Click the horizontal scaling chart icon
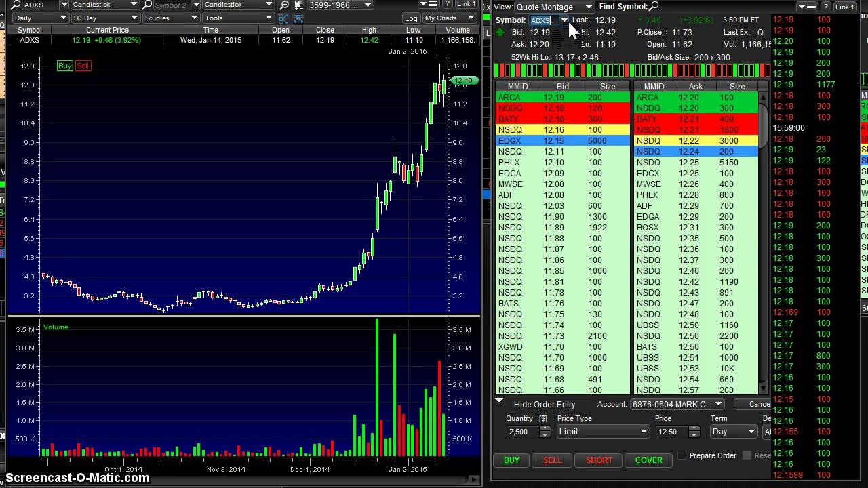 (298, 18)
